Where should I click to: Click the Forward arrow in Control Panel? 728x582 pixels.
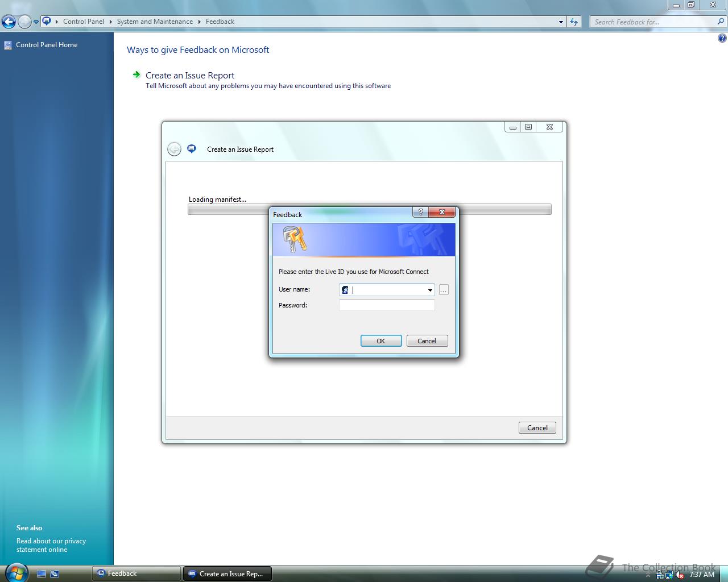coord(24,22)
